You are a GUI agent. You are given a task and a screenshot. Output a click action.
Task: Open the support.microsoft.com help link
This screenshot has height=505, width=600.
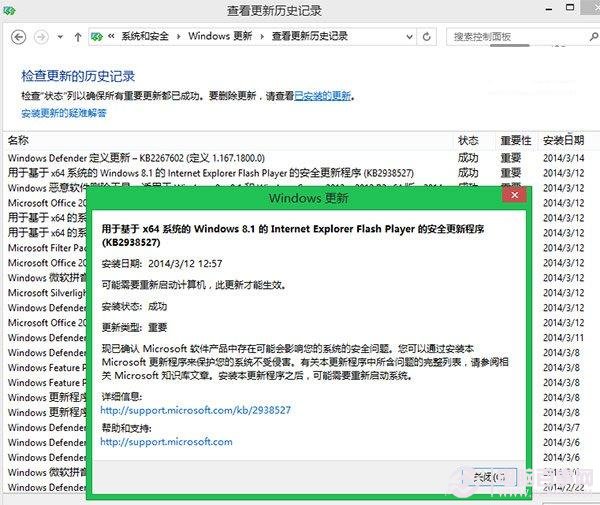(x=166, y=442)
